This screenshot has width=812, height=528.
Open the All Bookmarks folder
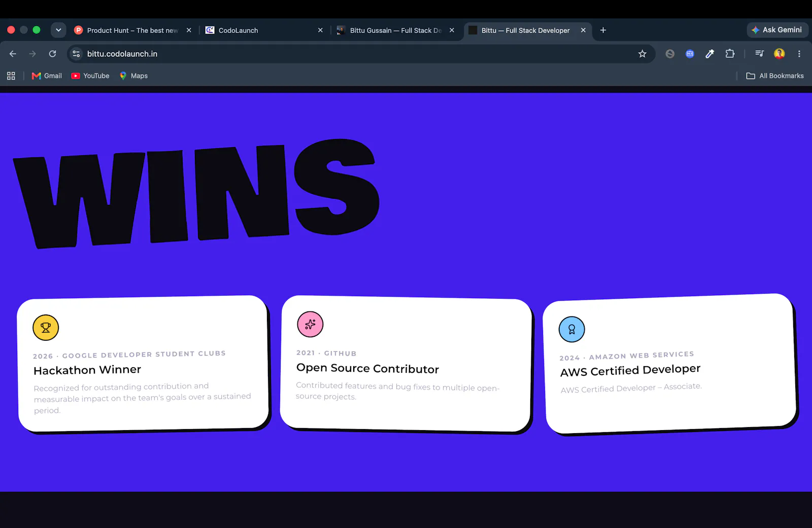click(x=775, y=76)
